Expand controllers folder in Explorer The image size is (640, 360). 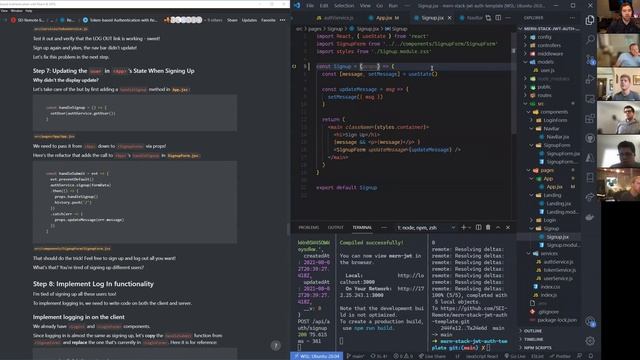point(549,45)
